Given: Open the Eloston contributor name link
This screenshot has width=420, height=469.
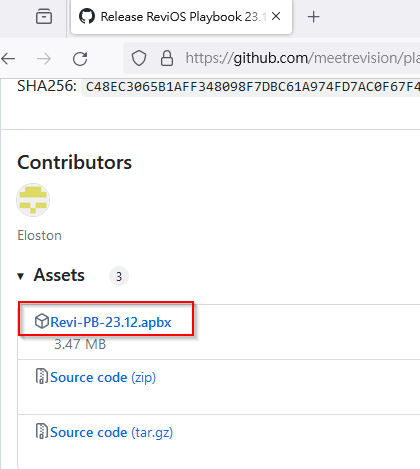Looking at the screenshot, I should (x=39, y=235).
